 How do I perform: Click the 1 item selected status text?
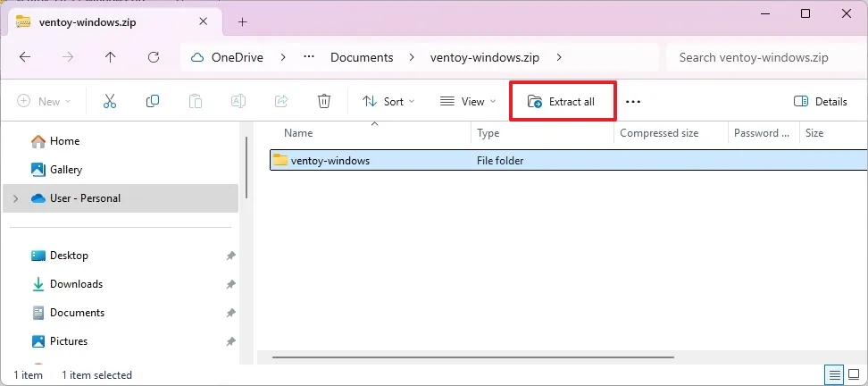click(96, 375)
